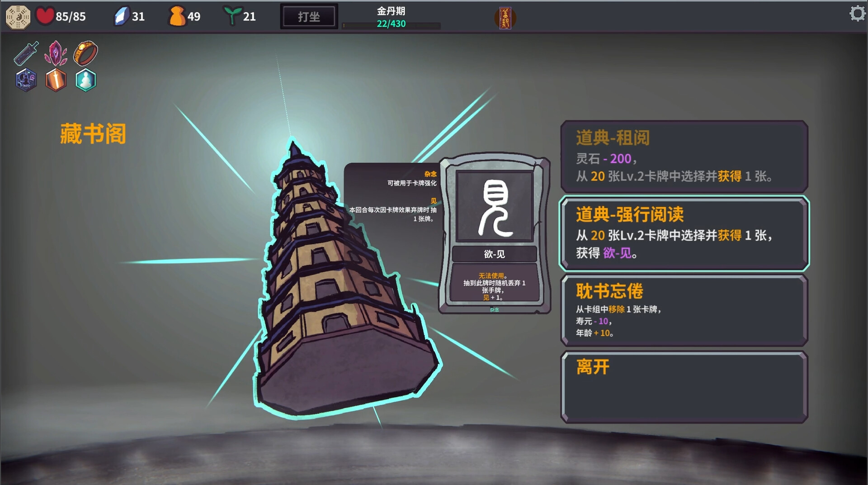Choose the 道典-强行阅读 option

[x=684, y=233]
